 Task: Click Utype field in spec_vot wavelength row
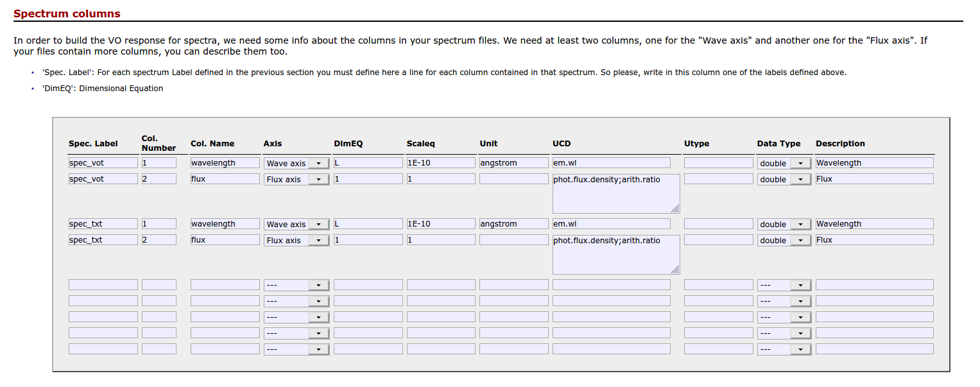tap(719, 163)
